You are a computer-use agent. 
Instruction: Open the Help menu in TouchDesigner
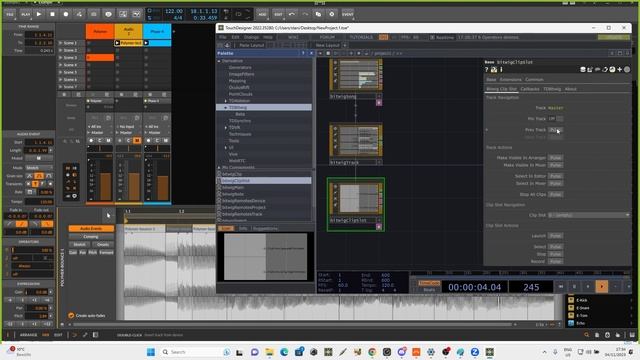coord(268,37)
